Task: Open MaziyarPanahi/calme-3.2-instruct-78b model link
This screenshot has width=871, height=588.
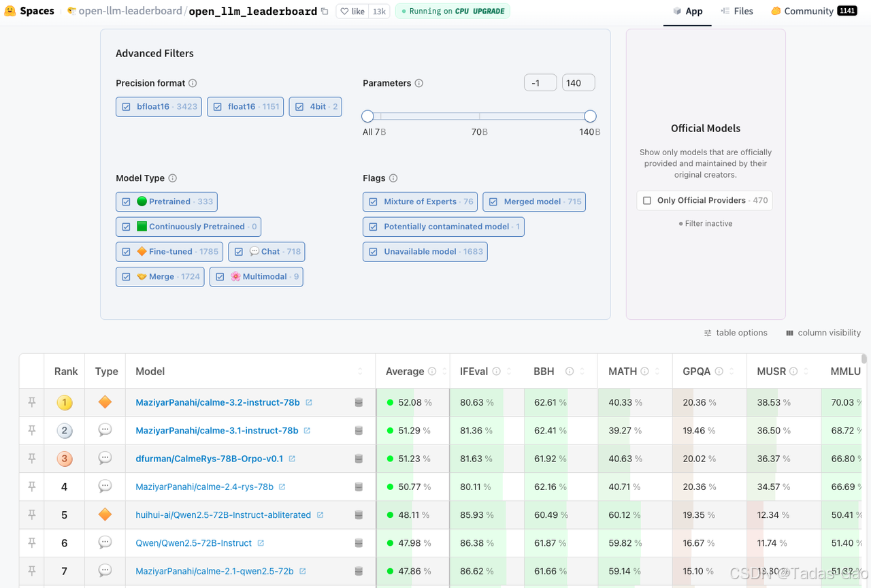Action: pyautogui.click(x=218, y=402)
